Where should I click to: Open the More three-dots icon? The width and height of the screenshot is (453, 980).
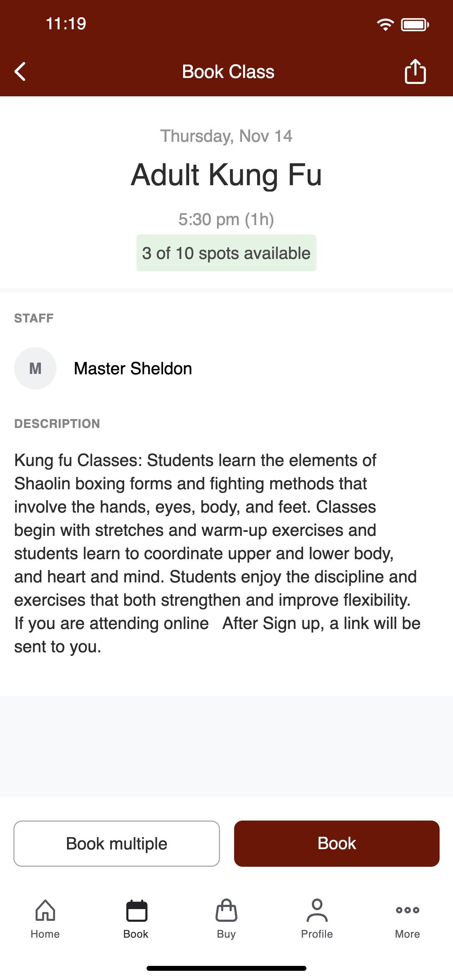tap(407, 911)
